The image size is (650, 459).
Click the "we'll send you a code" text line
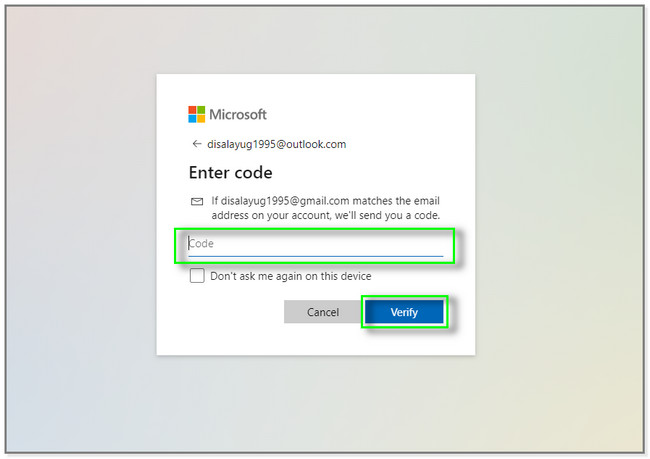388,216
